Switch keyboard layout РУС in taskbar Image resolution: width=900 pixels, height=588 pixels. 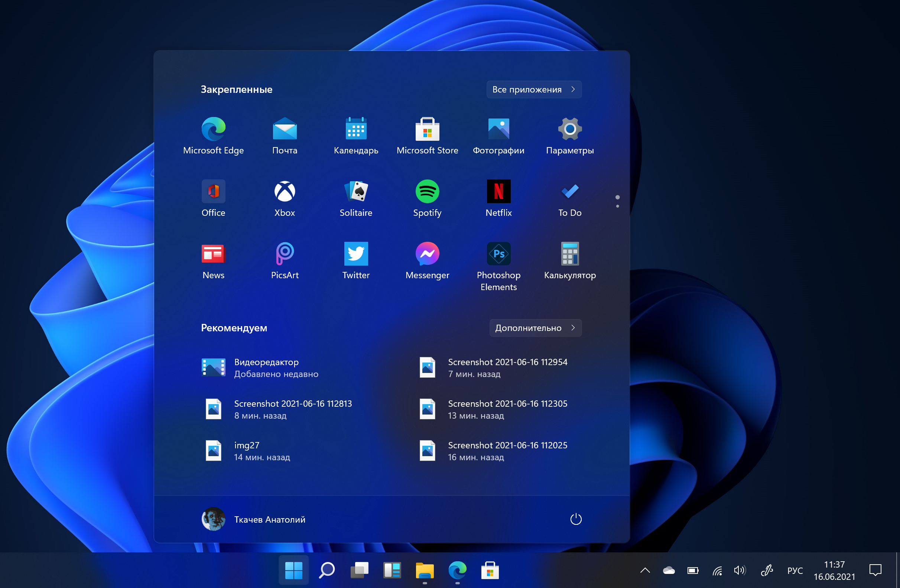[x=795, y=569]
